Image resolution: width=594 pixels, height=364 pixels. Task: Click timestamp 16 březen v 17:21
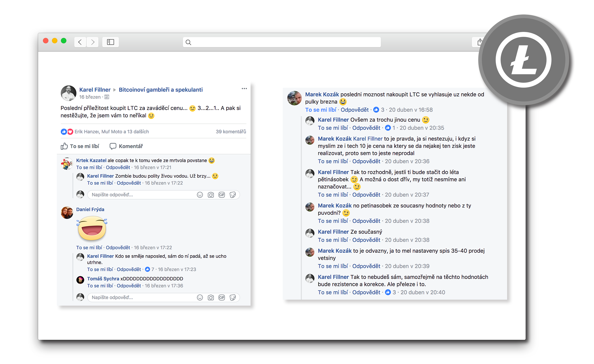pos(152,167)
